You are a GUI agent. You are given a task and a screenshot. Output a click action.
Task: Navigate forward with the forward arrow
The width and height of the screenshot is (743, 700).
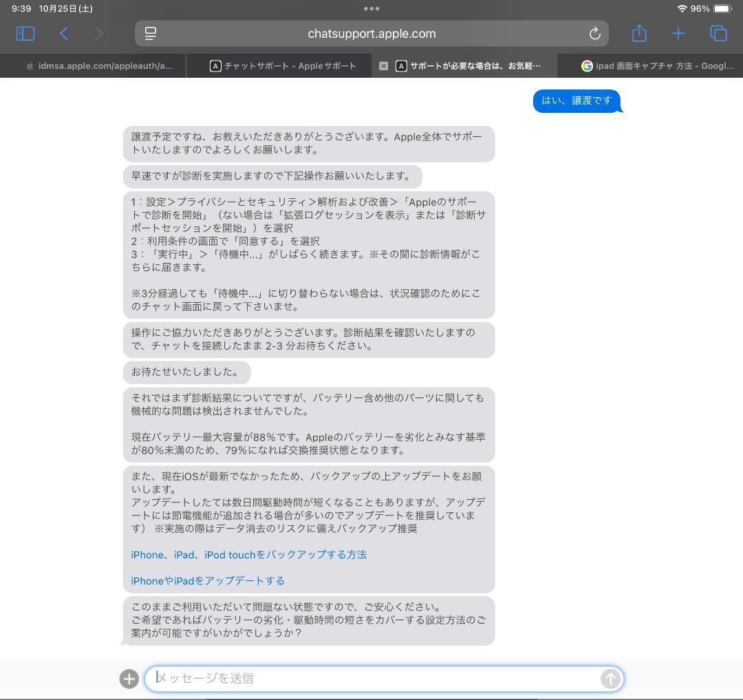(x=98, y=33)
